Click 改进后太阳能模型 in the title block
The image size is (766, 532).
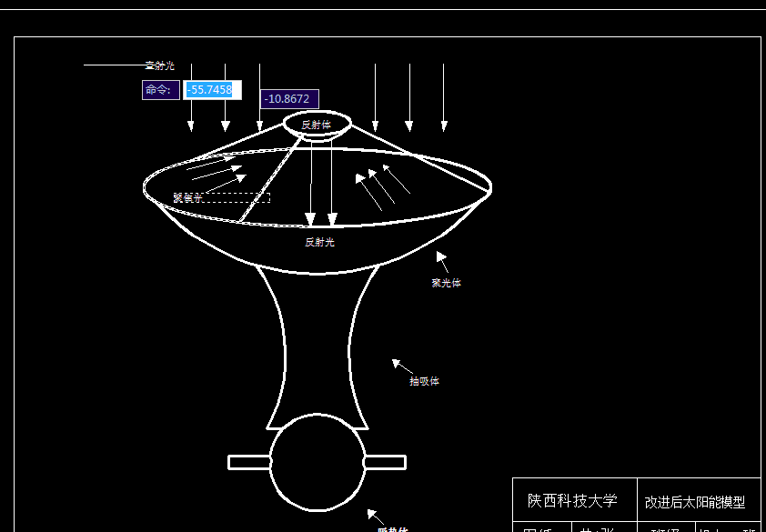click(x=695, y=502)
